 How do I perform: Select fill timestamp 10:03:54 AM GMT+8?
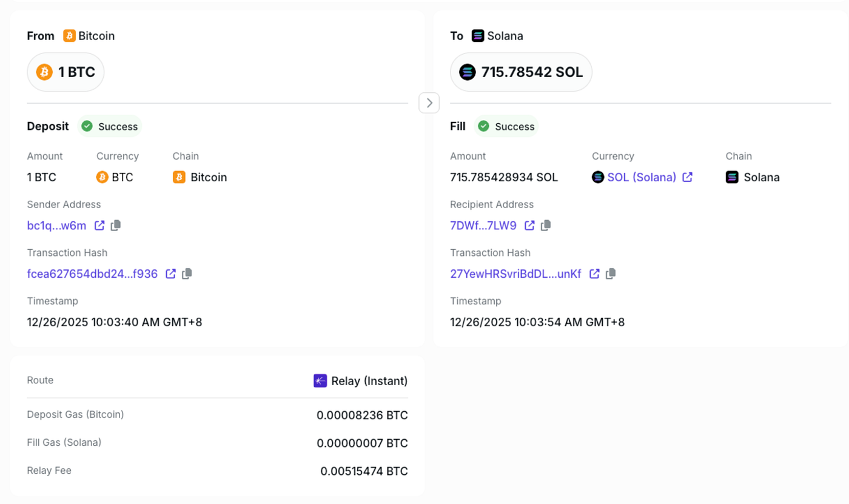click(537, 322)
